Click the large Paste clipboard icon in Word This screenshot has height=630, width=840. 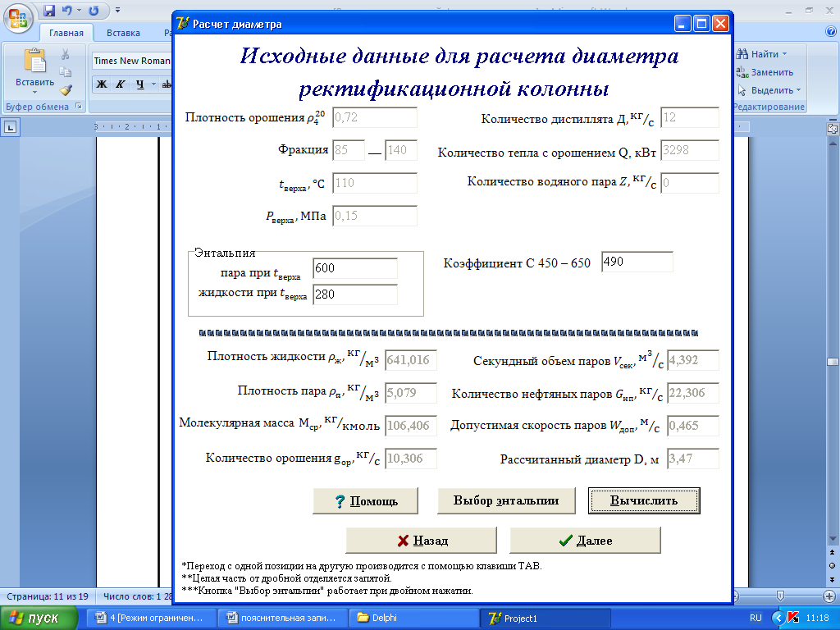click(x=34, y=60)
